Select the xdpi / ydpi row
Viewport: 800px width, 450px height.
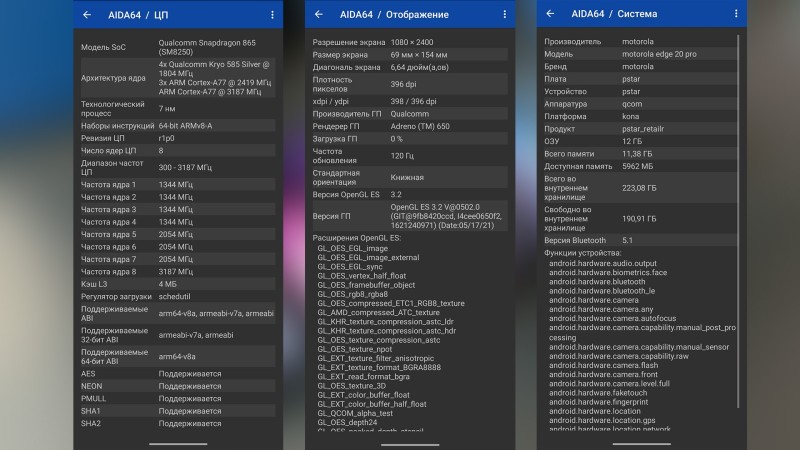click(x=410, y=102)
